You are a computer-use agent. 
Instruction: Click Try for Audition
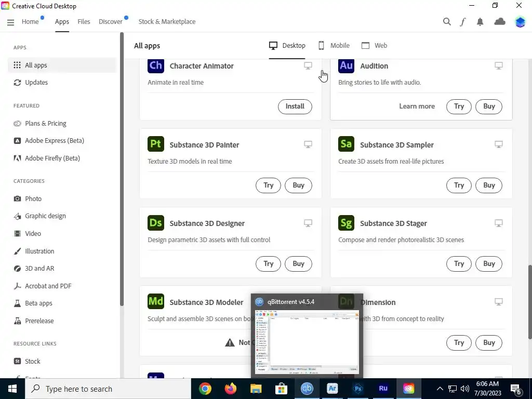click(x=459, y=106)
